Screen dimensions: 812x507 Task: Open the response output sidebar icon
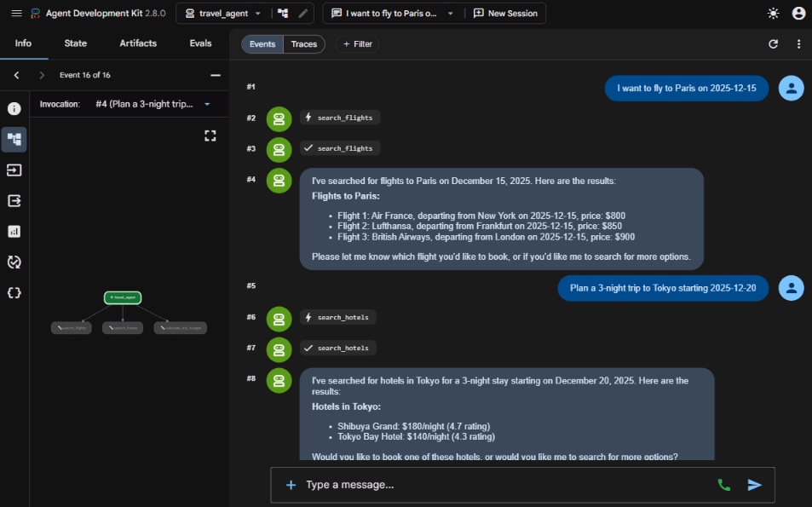click(x=14, y=200)
